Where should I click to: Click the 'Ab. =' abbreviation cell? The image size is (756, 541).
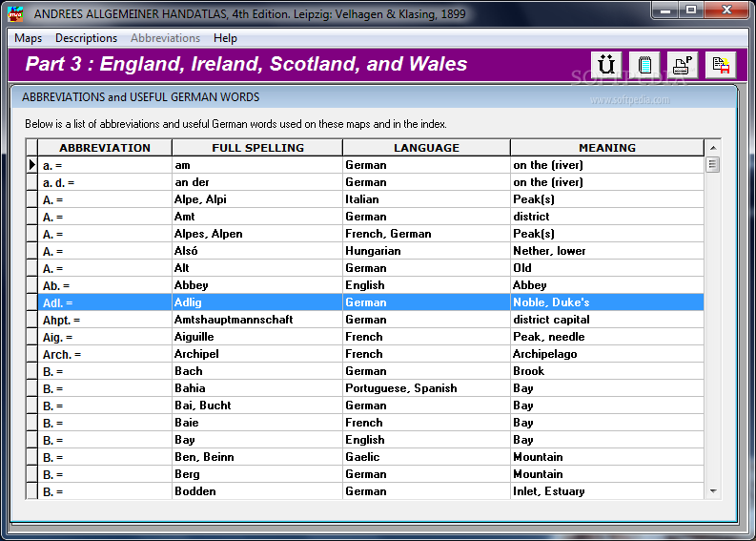click(105, 285)
